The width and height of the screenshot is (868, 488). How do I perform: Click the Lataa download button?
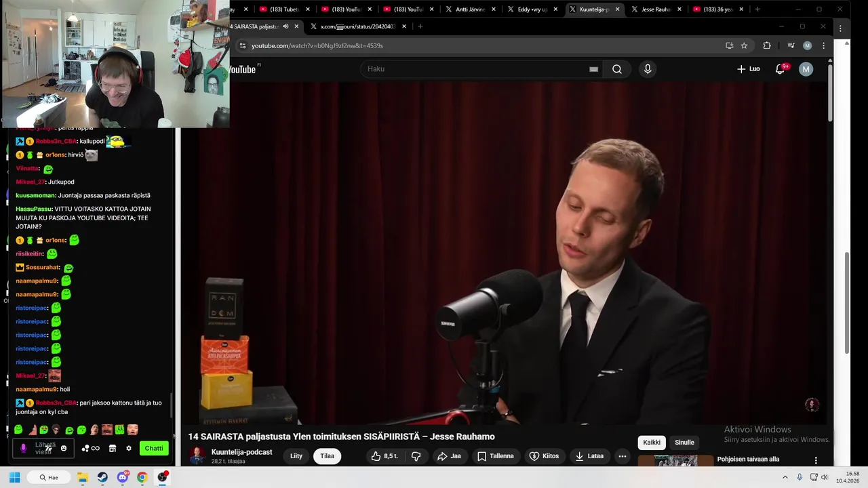(x=589, y=456)
